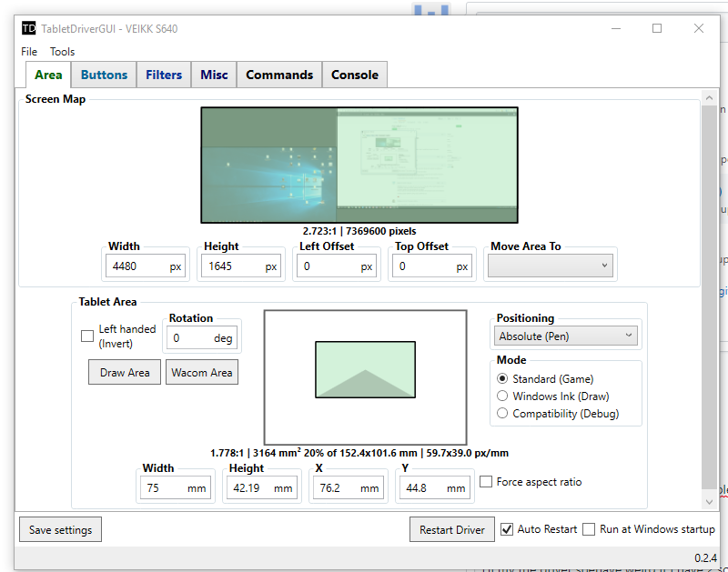Switch to the Console tab

(x=354, y=75)
